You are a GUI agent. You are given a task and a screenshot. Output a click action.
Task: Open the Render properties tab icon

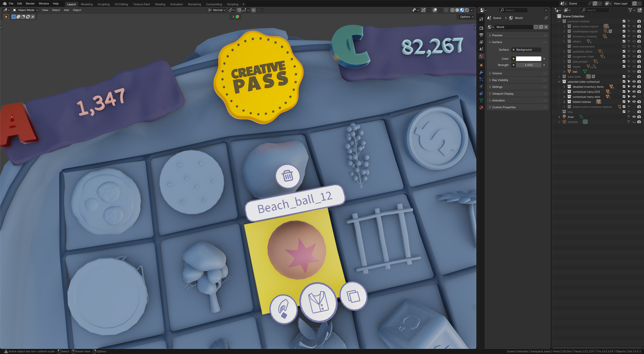pyautogui.click(x=481, y=28)
